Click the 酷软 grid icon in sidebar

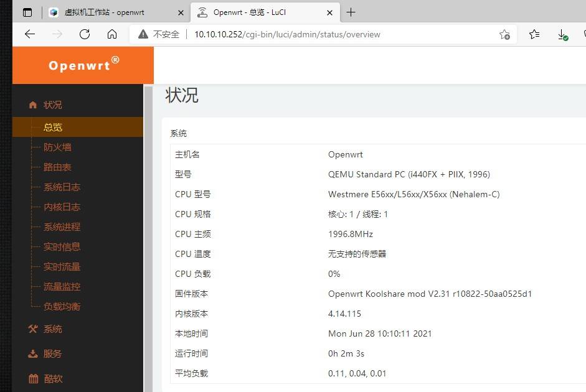coord(34,378)
